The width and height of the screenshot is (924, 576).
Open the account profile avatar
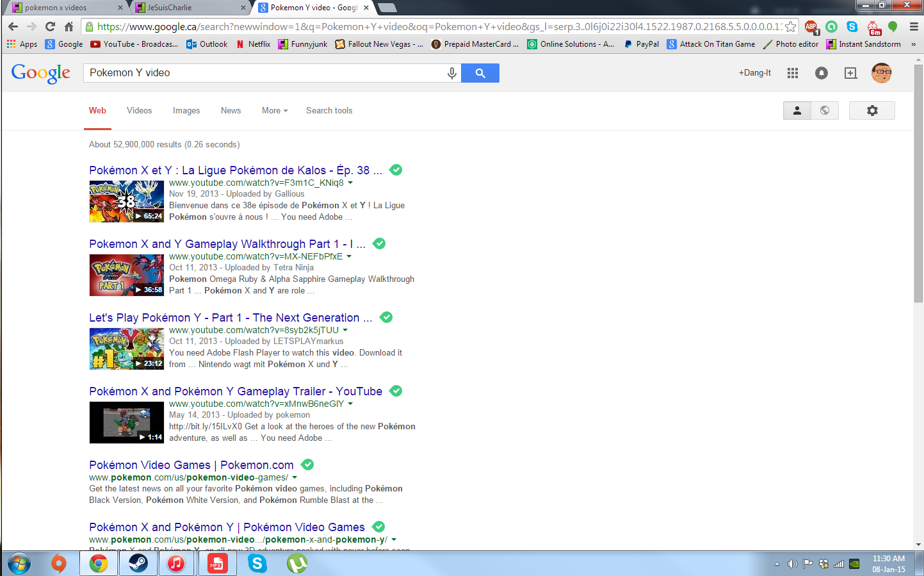tap(882, 73)
